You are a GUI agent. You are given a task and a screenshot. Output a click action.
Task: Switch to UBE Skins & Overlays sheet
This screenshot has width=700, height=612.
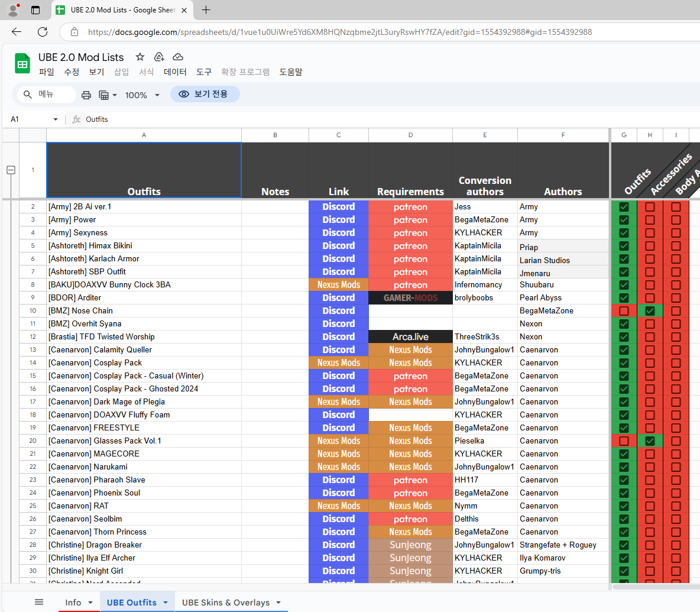click(x=226, y=603)
